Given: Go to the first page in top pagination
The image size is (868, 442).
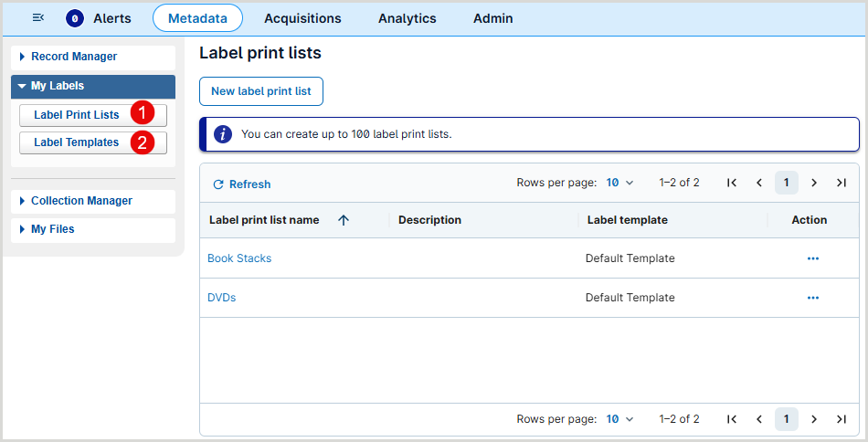Looking at the screenshot, I should pyautogui.click(x=732, y=183).
